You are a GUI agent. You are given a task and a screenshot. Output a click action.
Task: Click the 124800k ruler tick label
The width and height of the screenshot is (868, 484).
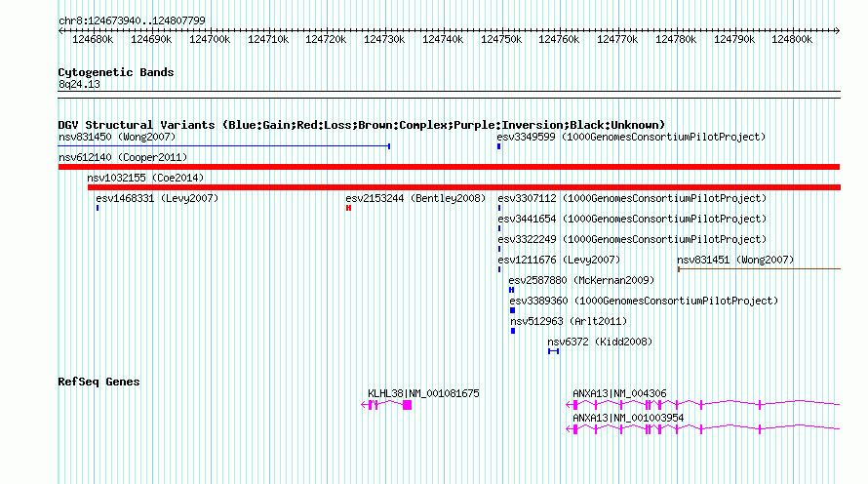click(x=792, y=39)
